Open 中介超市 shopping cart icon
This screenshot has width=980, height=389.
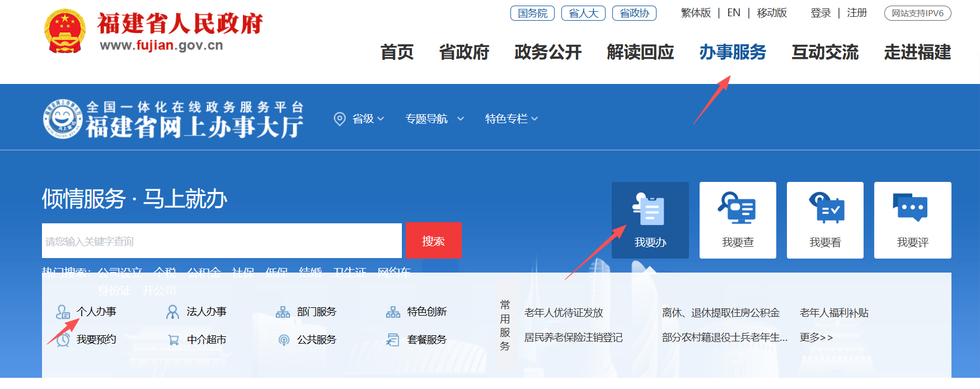coord(174,340)
